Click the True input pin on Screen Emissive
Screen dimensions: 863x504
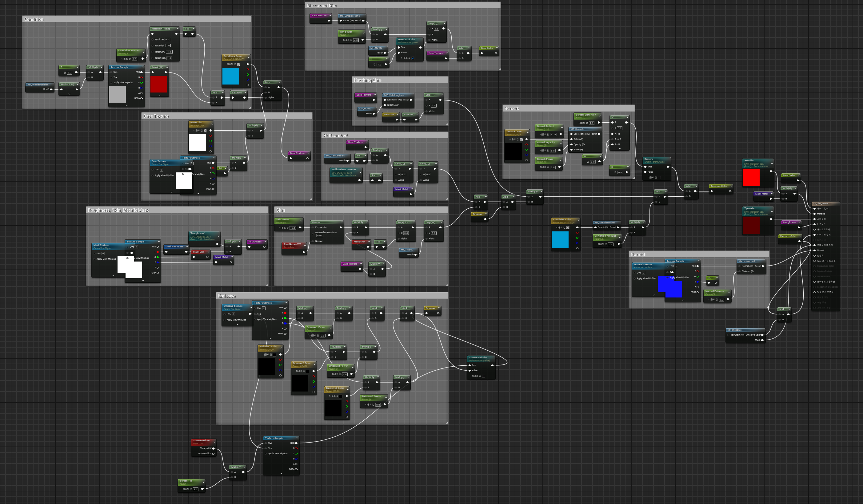(469, 365)
